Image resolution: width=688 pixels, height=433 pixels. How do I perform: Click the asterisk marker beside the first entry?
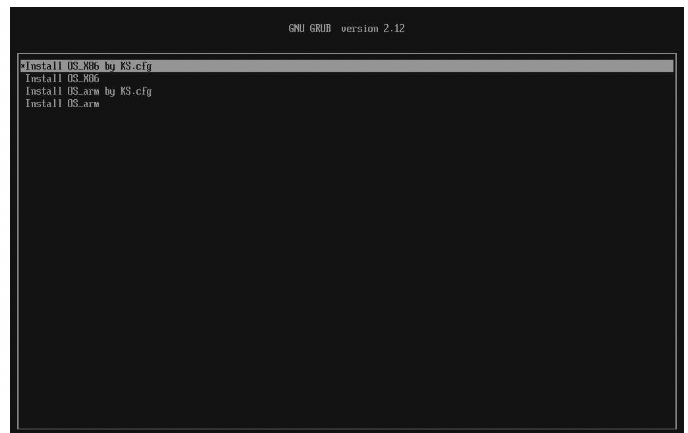pos(22,66)
